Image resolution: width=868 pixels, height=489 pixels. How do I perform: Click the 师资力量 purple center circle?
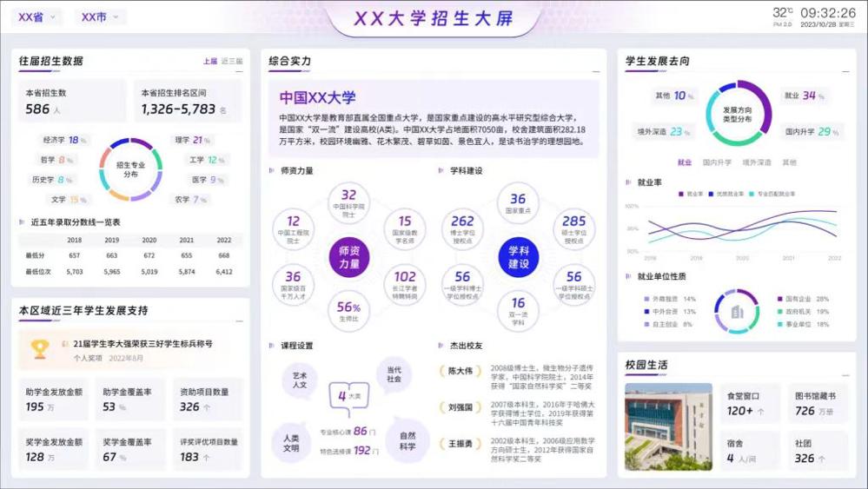tap(348, 257)
